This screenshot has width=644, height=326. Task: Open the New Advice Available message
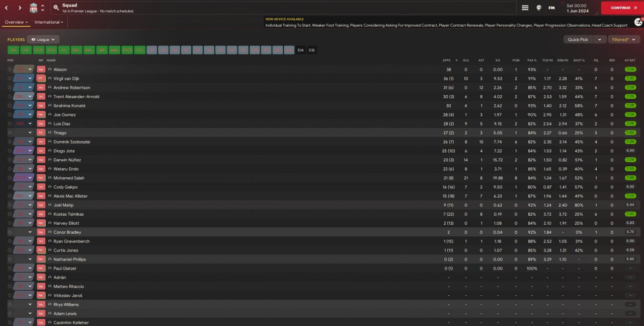pyautogui.click(x=446, y=22)
